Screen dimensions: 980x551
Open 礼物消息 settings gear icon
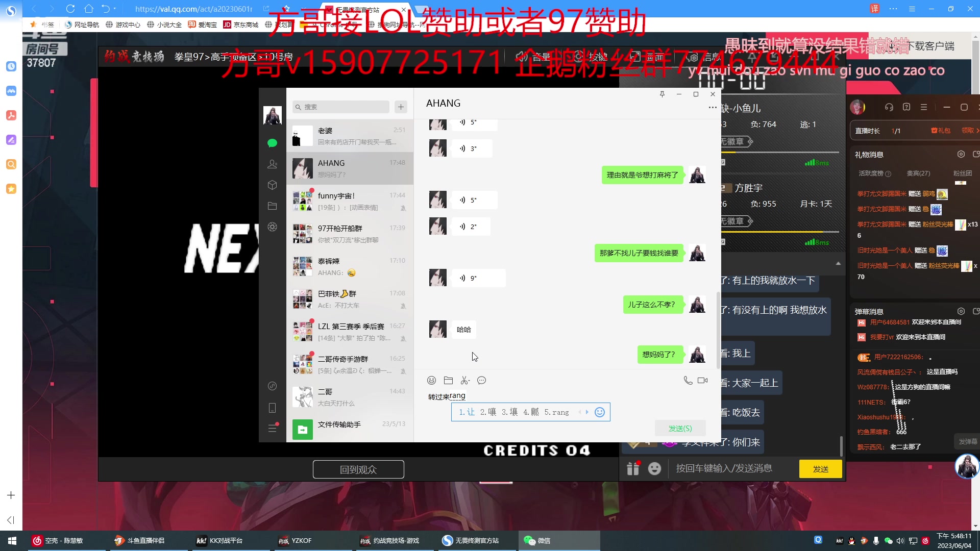961,154
